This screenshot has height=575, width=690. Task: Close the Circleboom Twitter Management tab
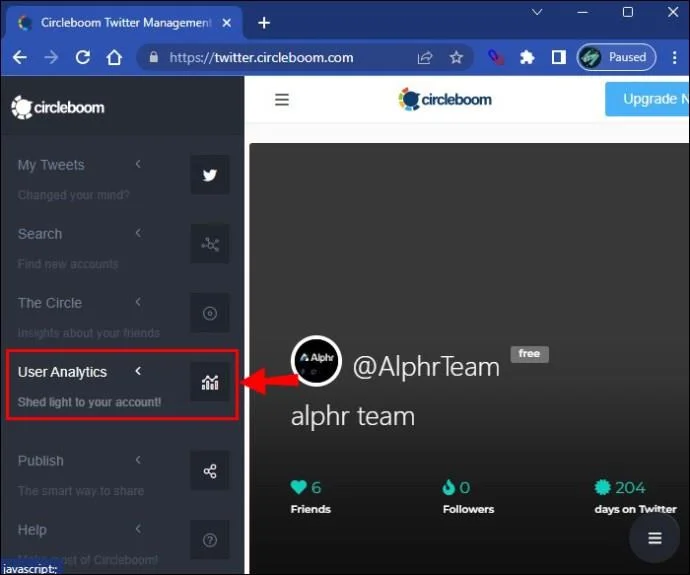[227, 22]
